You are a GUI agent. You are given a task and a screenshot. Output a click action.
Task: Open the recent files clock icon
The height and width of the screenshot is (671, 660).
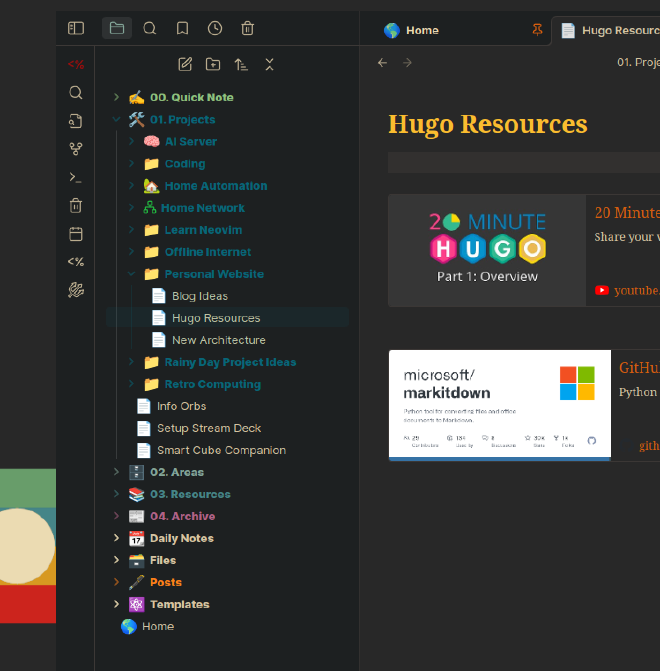(215, 29)
